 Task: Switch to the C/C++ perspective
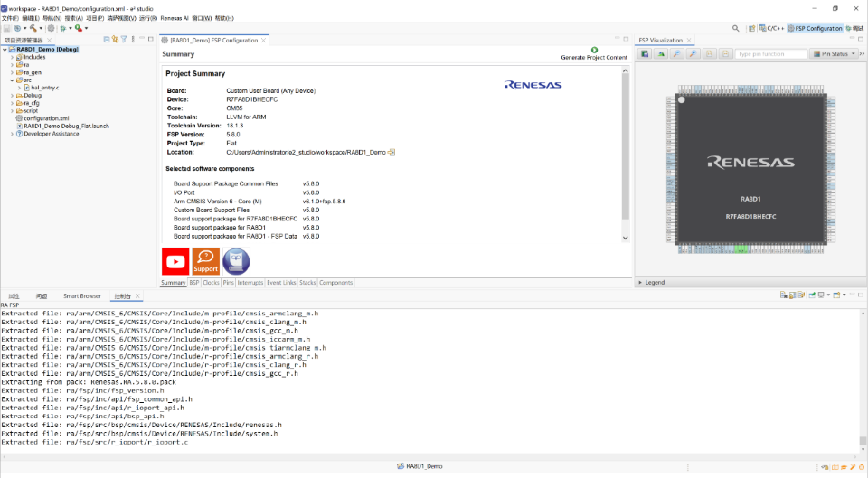point(771,28)
